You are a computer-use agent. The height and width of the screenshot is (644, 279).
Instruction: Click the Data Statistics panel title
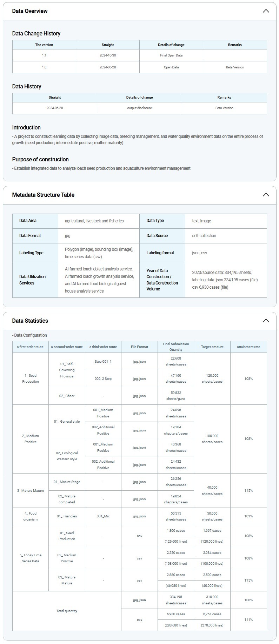(x=30, y=321)
